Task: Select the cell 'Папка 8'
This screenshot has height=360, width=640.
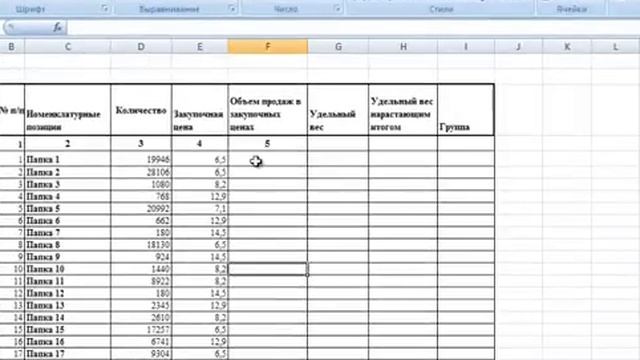Action: point(68,244)
